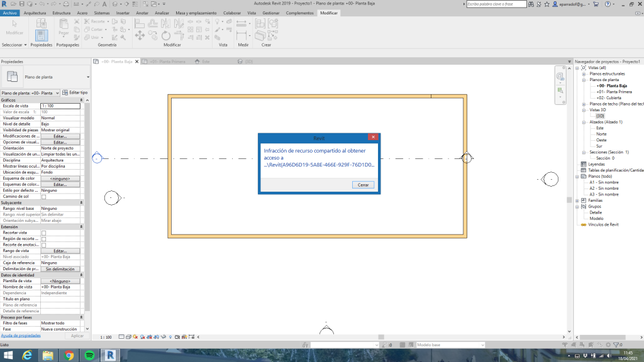Toggle the Camino de sol checkbox
The width and height of the screenshot is (644, 362).
(x=43, y=197)
